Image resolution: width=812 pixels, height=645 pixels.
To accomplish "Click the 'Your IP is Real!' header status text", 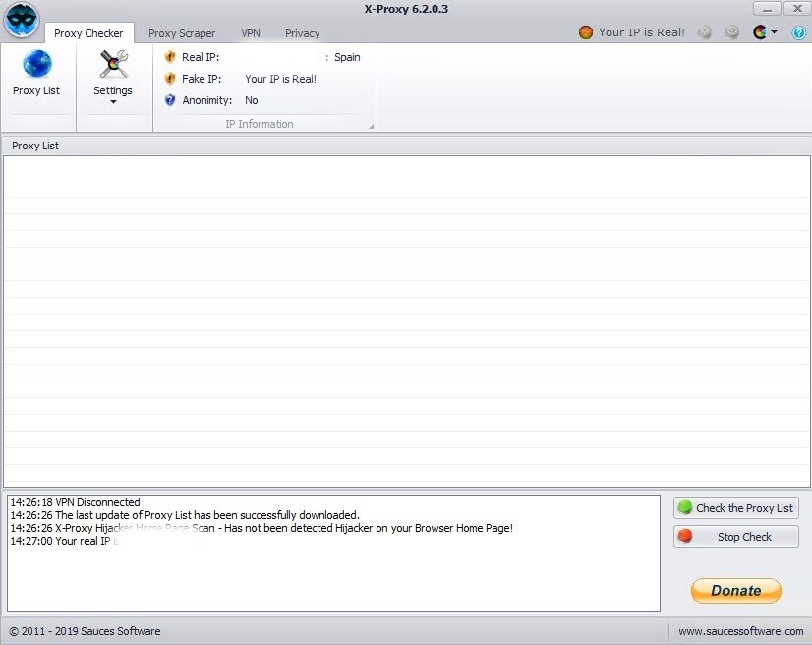I will [x=642, y=32].
